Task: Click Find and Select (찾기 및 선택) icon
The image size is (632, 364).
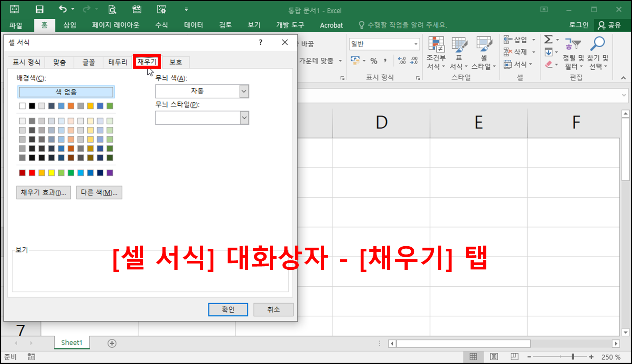Action: coord(597,54)
